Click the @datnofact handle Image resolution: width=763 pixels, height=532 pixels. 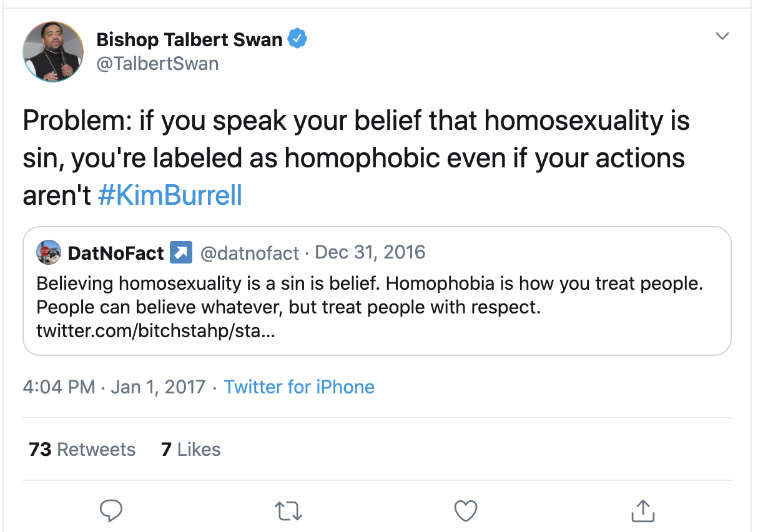tap(249, 253)
